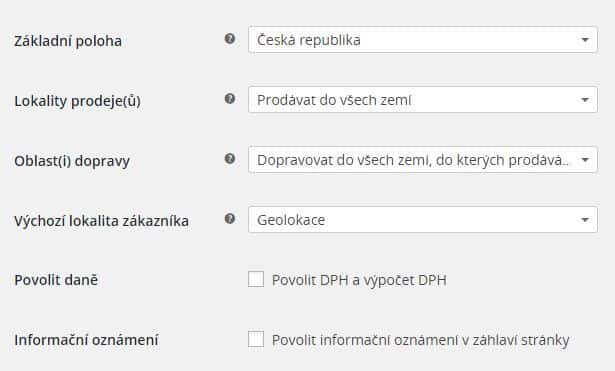The height and width of the screenshot is (371, 615).
Task: Open the Dopravovat do všech zemí dropdown
Action: (423, 160)
